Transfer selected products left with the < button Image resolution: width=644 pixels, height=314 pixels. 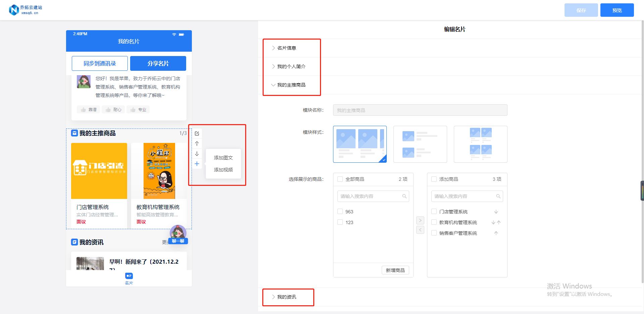pos(420,230)
